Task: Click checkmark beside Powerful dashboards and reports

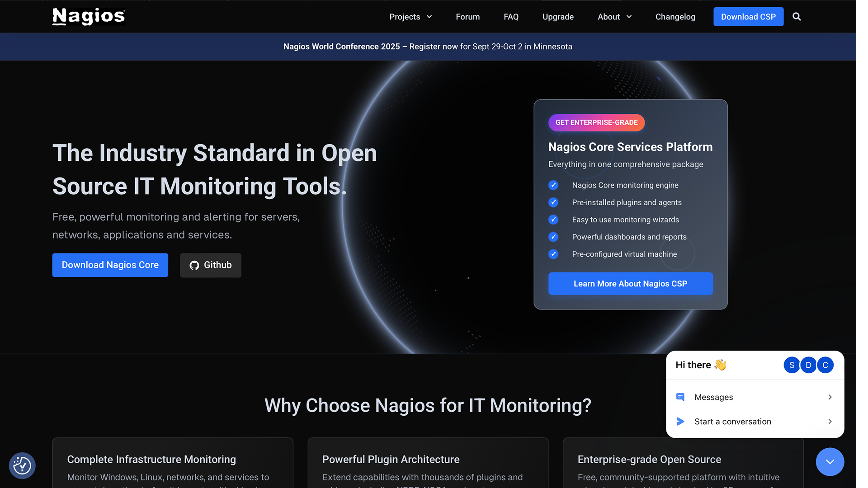Action: 553,237
